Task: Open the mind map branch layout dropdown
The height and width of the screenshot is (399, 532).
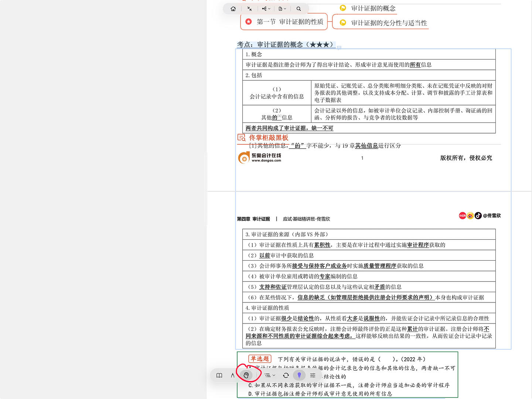Action: click(266, 9)
